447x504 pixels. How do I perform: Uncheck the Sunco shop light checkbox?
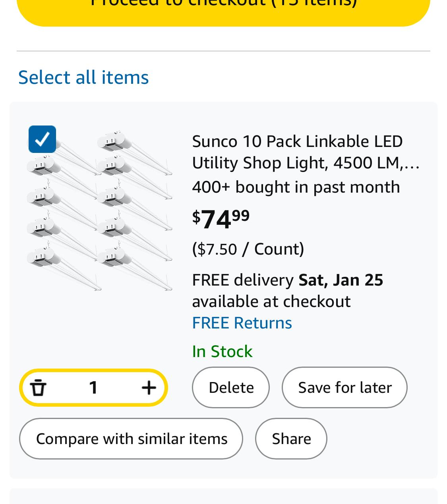(x=42, y=139)
